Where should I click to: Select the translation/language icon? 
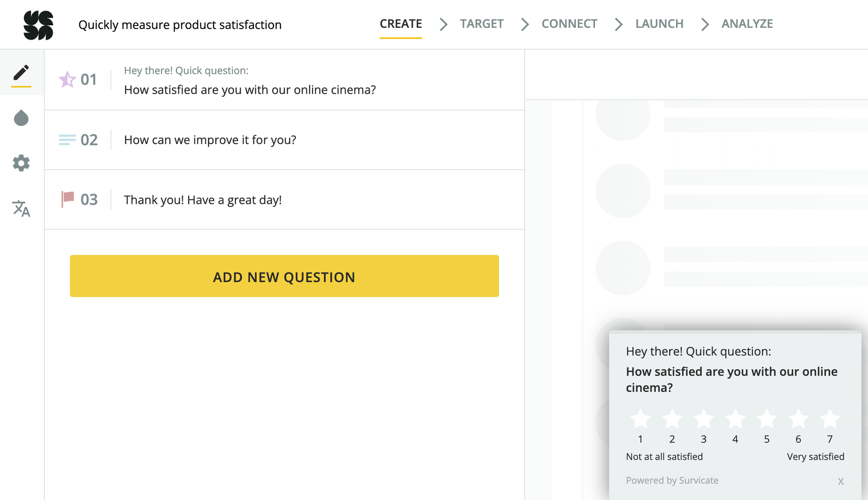pyautogui.click(x=21, y=209)
